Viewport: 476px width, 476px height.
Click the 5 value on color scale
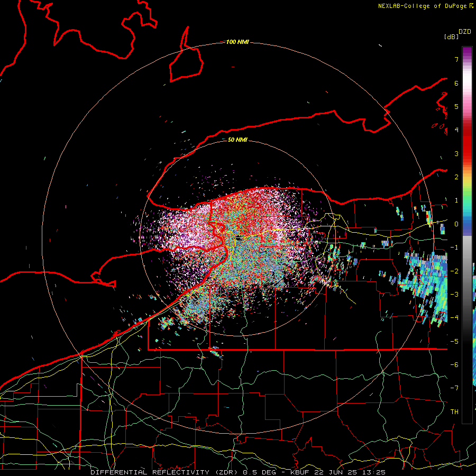coord(456,106)
